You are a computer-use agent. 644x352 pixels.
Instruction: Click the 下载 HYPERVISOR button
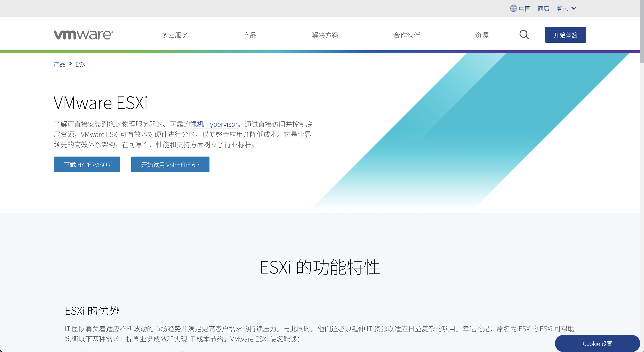(x=87, y=164)
